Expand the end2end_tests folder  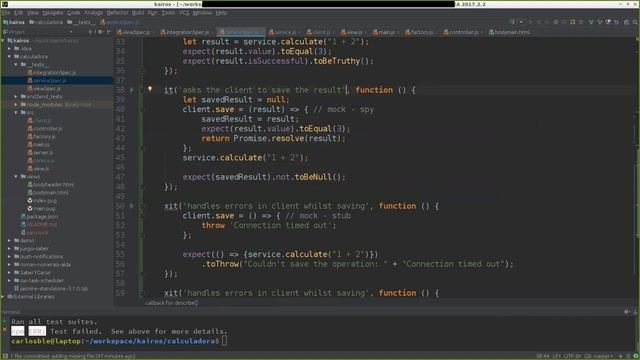pos(16,97)
